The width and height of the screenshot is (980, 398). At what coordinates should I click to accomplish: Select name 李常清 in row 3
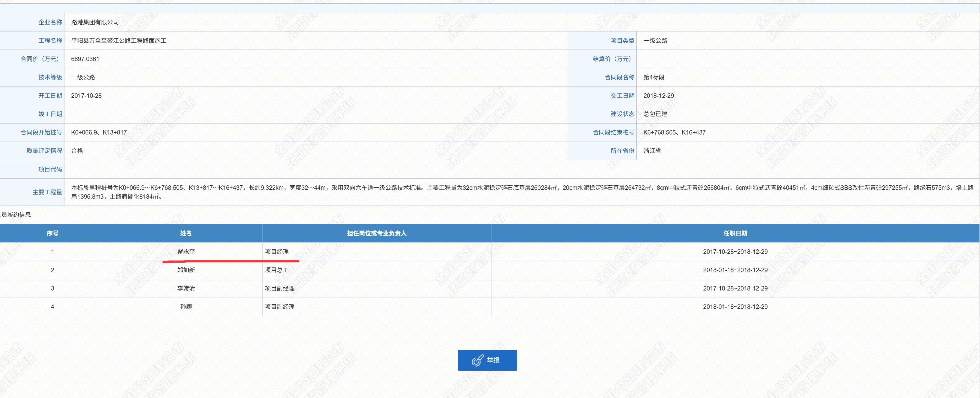[186, 288]
